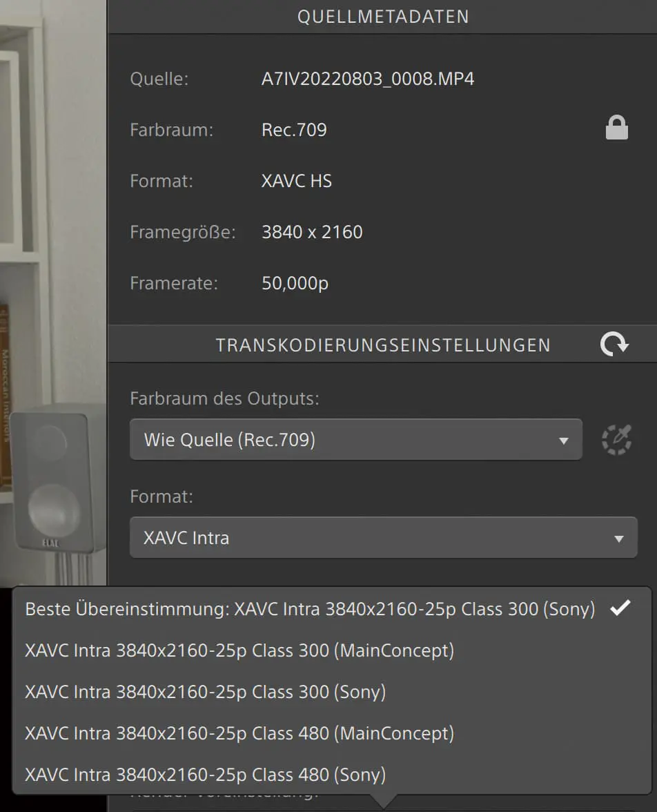
Task: Activate the color space eyedropper icon
Action: [x=616, y=439]
